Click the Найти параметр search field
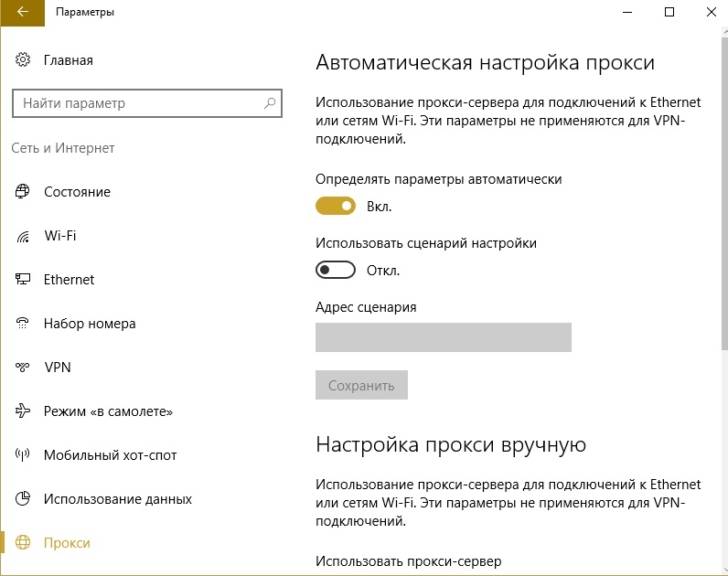The width and height of the screenshot is (728, 576). (x=147, y=103)
